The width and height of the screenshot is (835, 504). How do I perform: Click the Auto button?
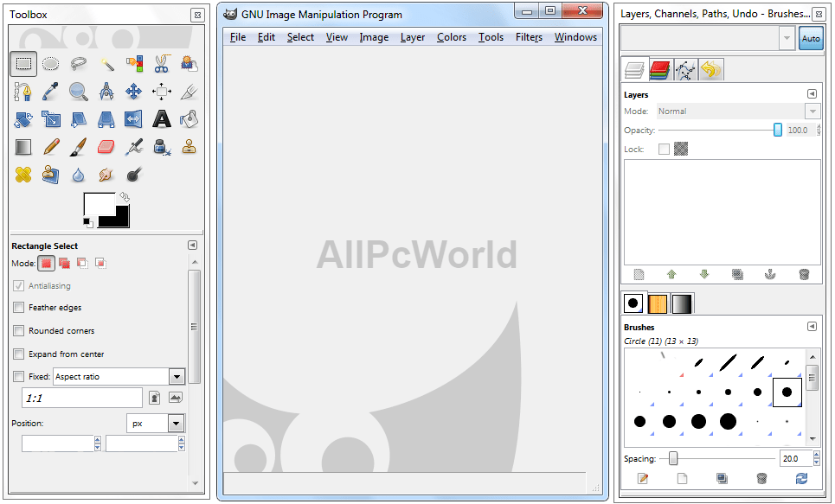tap(811, 38)
